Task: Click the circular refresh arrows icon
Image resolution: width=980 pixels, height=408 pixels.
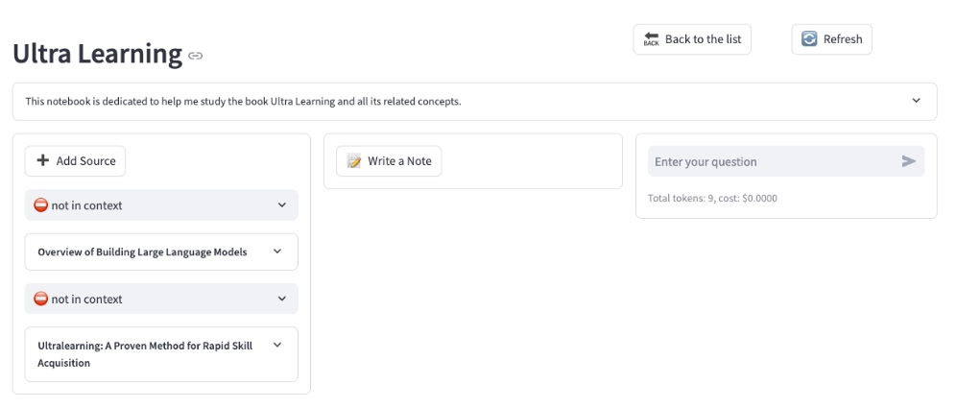Action: [809, 39]
